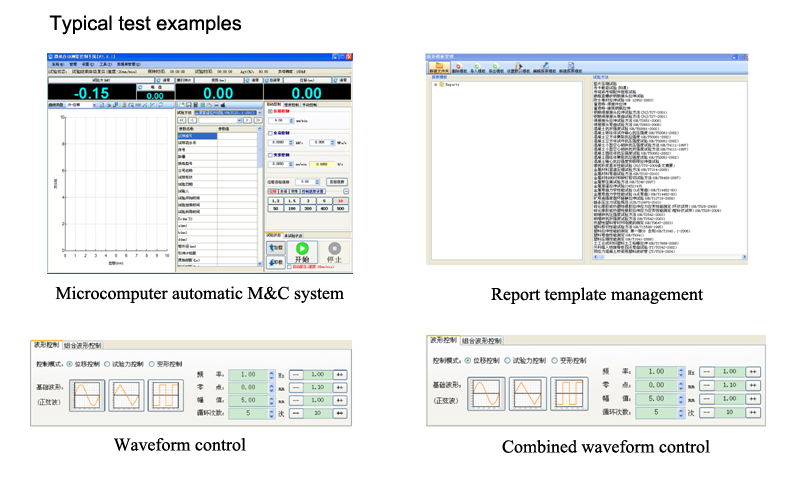
Task: Click the new folder icon in report toolbar
Action: click(x=439, y=67)
